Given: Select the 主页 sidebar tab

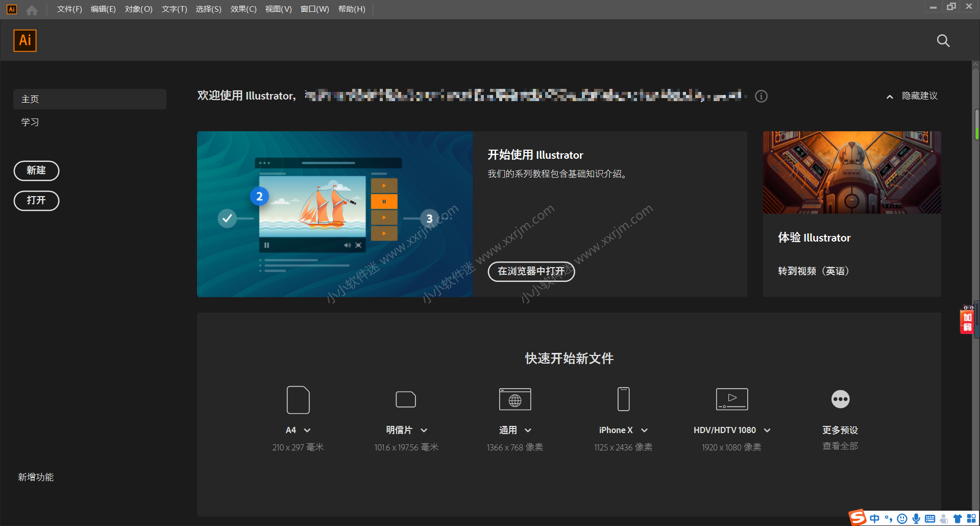Looking at the screenshot, I should (x=90, y=99).
